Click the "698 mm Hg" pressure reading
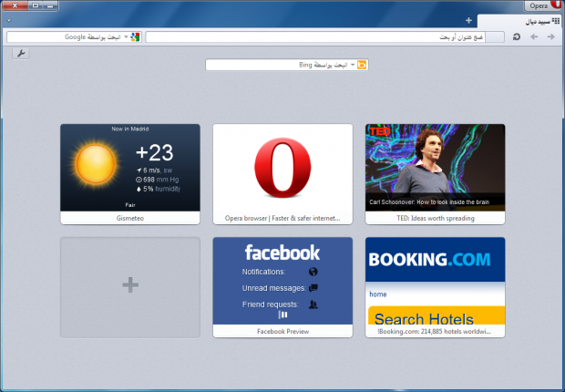This screenshot has height=392, width=565. click(157, 180)
